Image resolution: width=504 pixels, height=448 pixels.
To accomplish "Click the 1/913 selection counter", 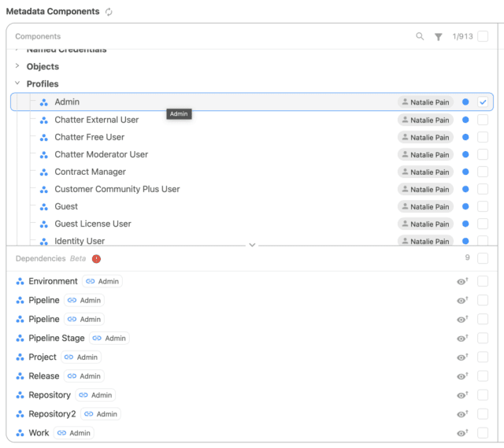I will click(x=462, y=36).
